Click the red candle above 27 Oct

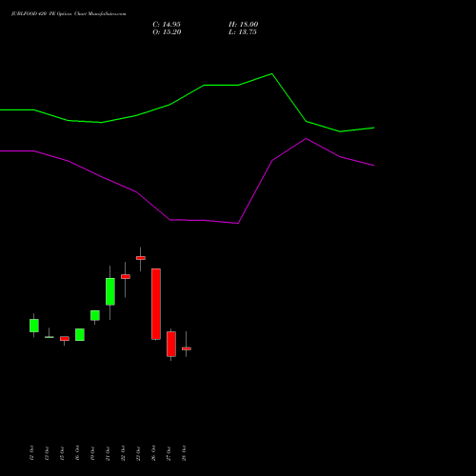[171, 344]
